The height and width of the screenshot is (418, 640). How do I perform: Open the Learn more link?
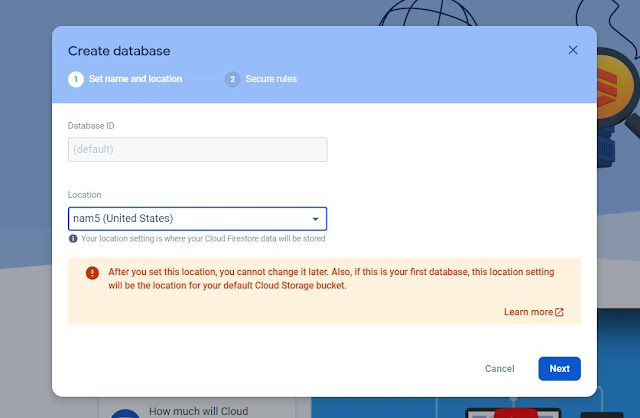pyautogui.click(x=533, y=312)
